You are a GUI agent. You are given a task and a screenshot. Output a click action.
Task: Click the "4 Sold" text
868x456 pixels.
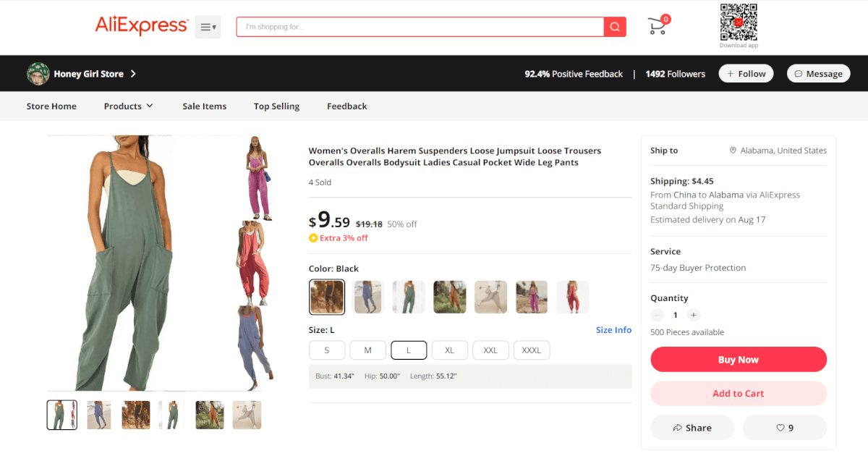320,182
